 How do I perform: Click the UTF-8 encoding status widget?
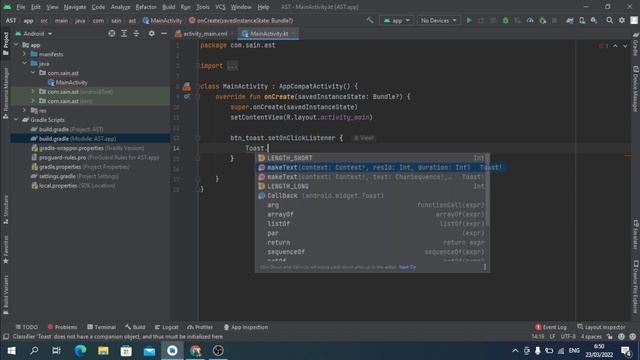568,337
